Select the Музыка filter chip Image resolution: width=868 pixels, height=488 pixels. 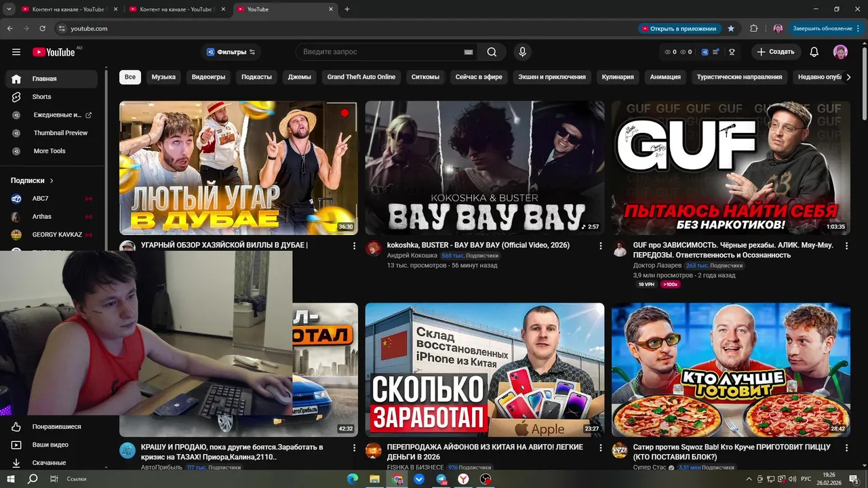point(163,77)
